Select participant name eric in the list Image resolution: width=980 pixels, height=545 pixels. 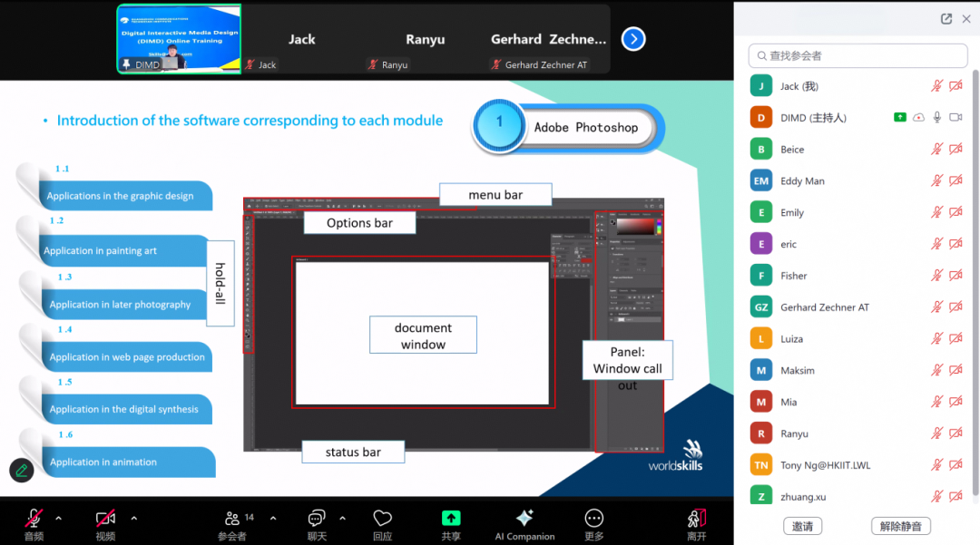(x=789, y=244)
